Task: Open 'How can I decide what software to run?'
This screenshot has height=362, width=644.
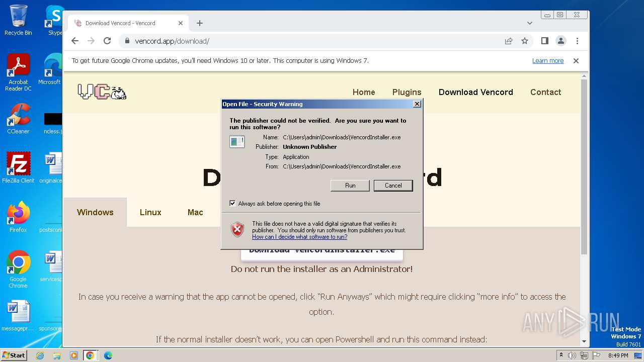Action: [299, 237]
